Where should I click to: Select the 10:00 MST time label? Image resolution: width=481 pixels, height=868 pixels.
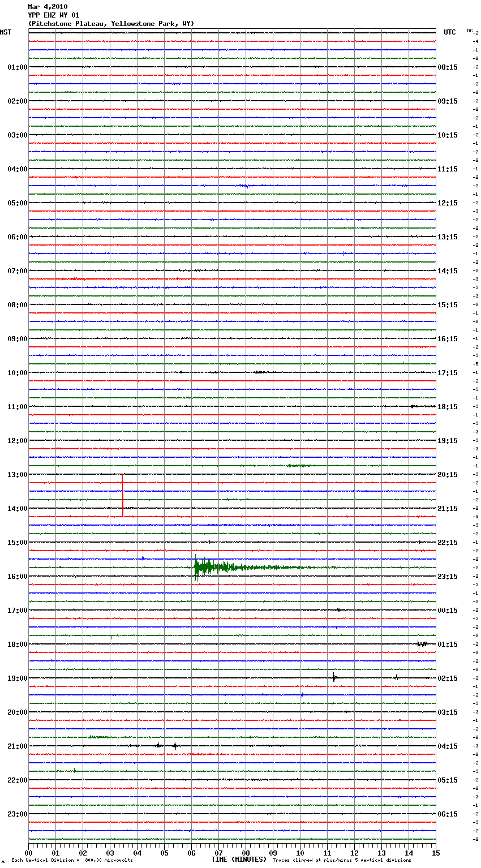tap(17, 373)
